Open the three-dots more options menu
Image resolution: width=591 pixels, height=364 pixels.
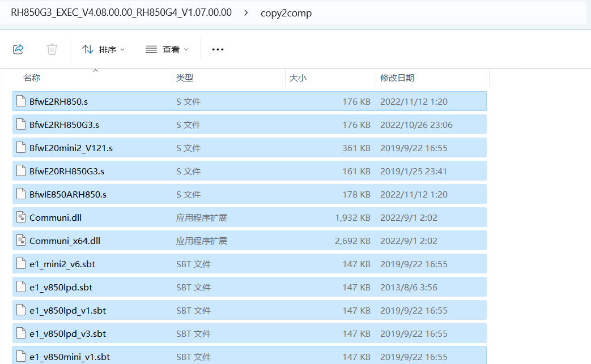pos(218,49)
